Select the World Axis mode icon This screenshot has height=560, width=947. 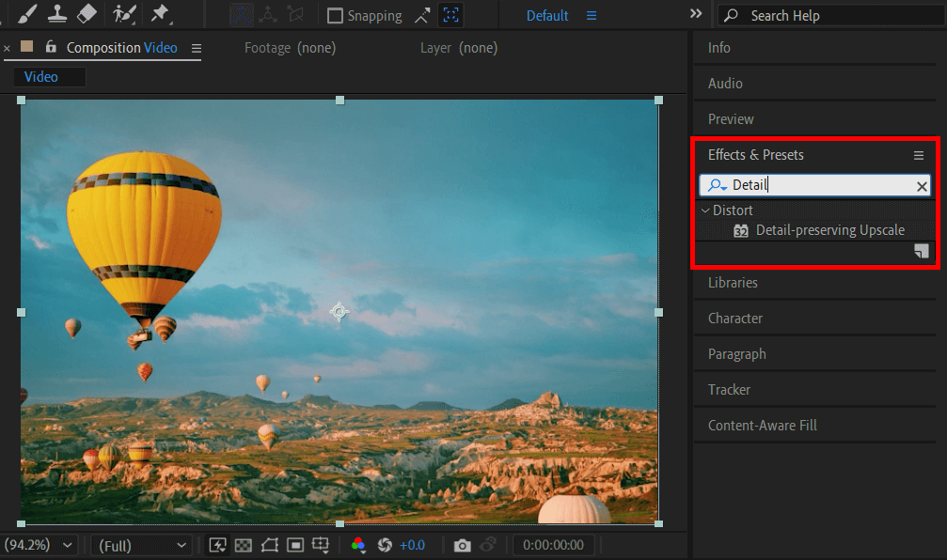268,14
